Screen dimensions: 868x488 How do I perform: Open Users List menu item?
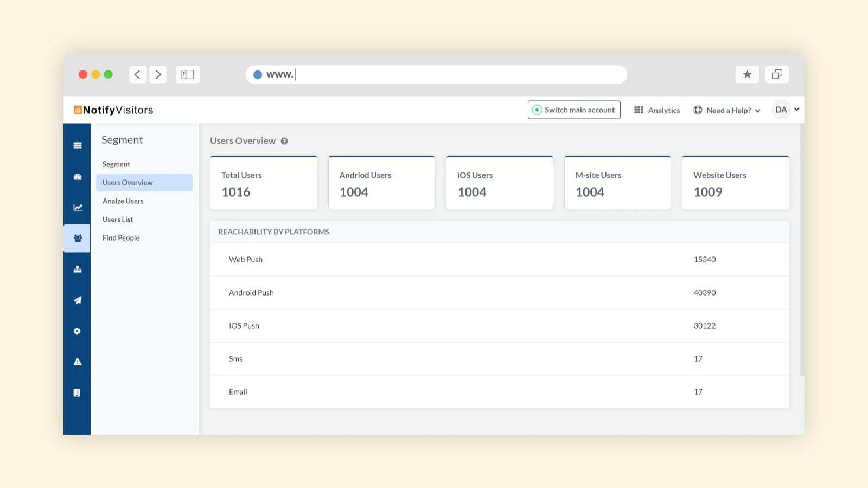click(118, 220)
